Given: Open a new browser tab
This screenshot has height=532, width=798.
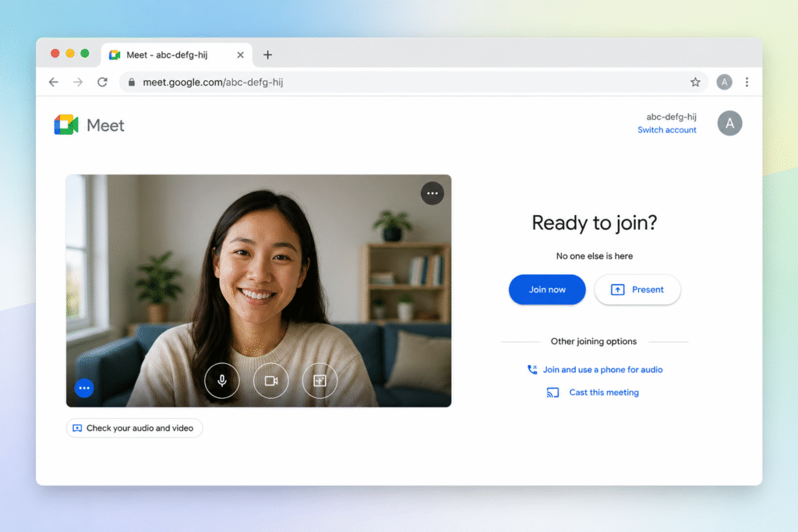Looking at the screenshot, I should pyautogui.click(x=268, y=55).
